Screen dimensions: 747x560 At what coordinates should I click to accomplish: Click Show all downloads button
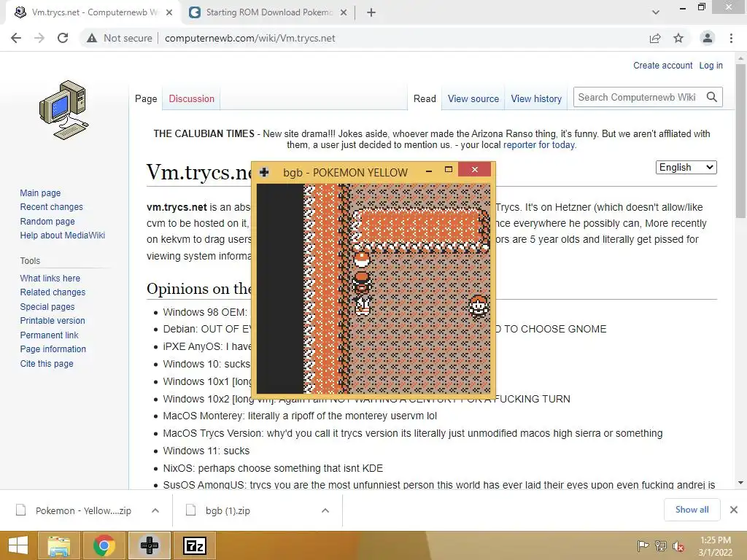click(692, 510)
